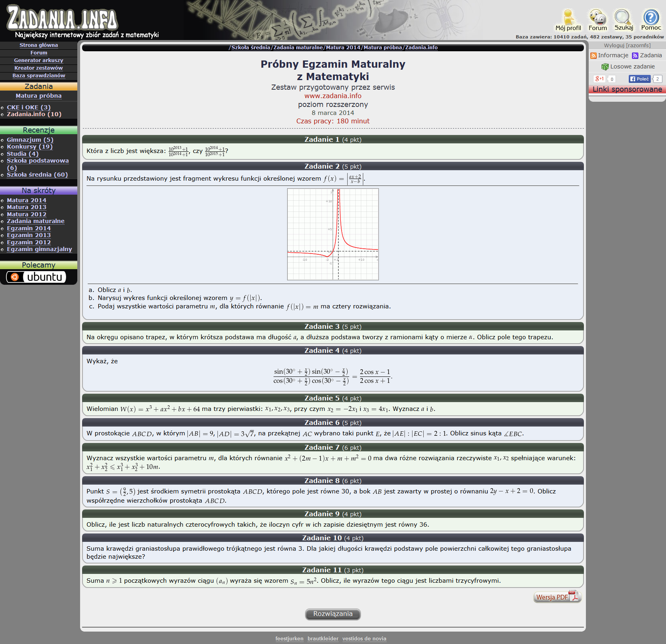Select Zadania.info (10) in sidebar
666x644 pixels.
click(34, 114)
